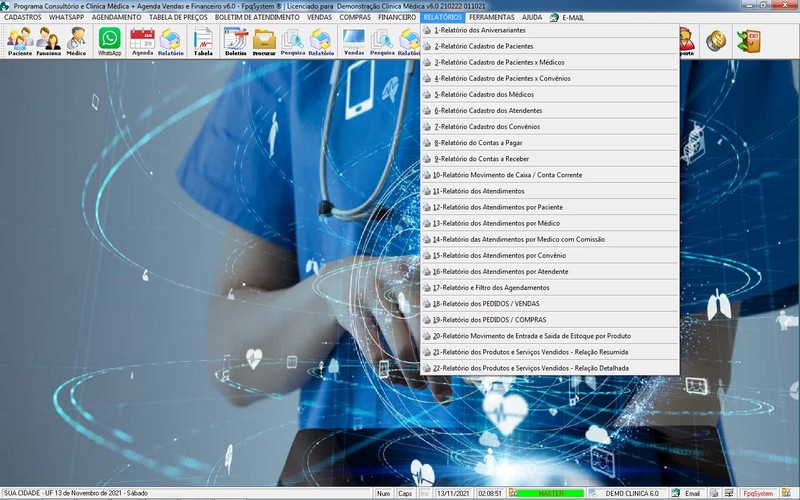
Task: Open the BOLETIM DE ATENDIMENTO menu
Action: (x=258, y=17)
